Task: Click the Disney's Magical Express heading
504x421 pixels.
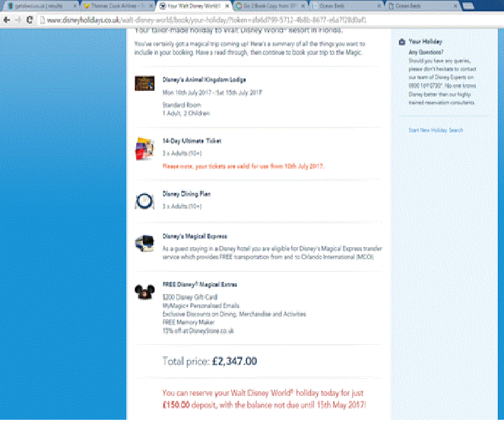Action: 195,236
